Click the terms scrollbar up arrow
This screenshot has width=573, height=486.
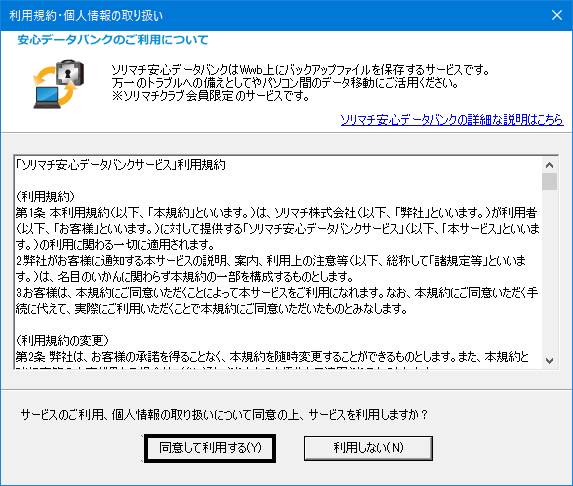549,165
